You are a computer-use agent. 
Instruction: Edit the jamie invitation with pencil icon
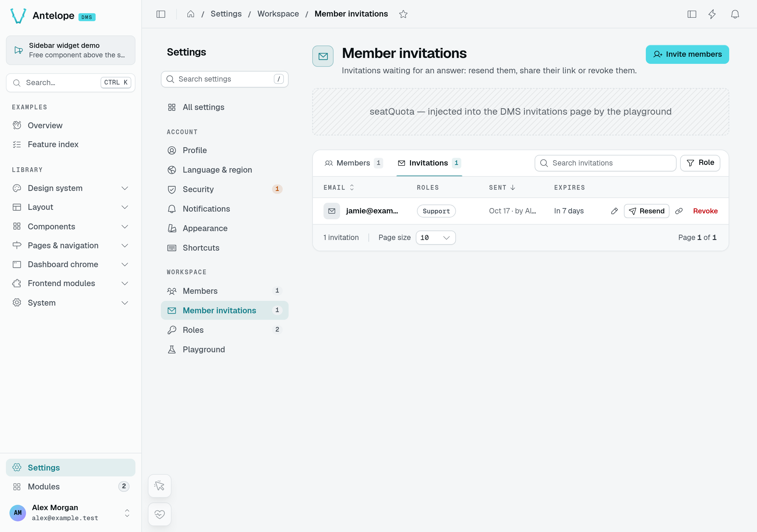click(614, 211)
